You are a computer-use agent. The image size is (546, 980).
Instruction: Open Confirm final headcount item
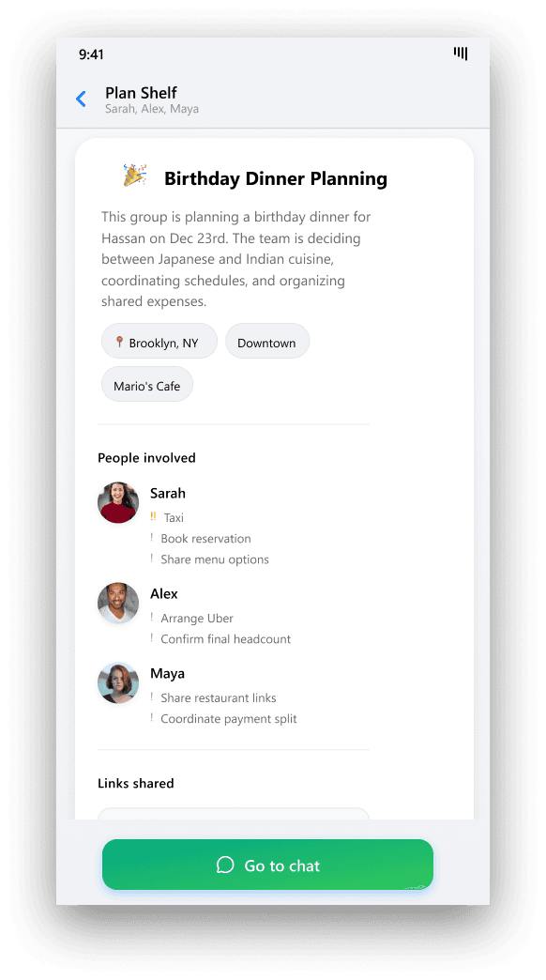point(225,638)
